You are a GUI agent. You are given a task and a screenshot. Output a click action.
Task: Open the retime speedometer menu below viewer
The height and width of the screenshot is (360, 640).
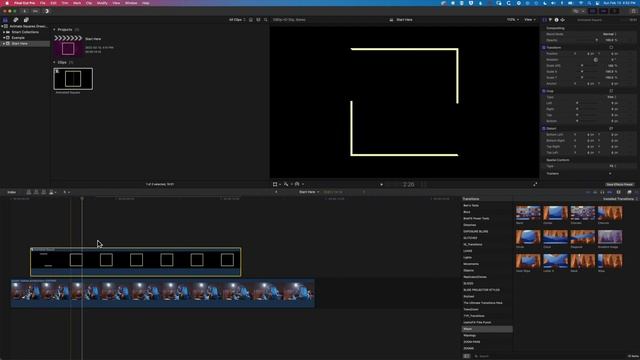coord(299,184)
